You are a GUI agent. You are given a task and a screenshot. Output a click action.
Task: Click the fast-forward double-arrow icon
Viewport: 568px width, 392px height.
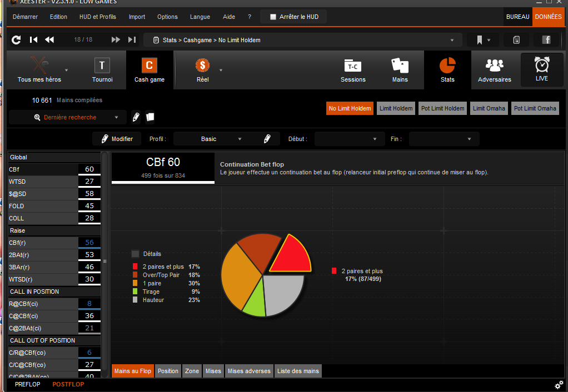(x=116, y=40)
